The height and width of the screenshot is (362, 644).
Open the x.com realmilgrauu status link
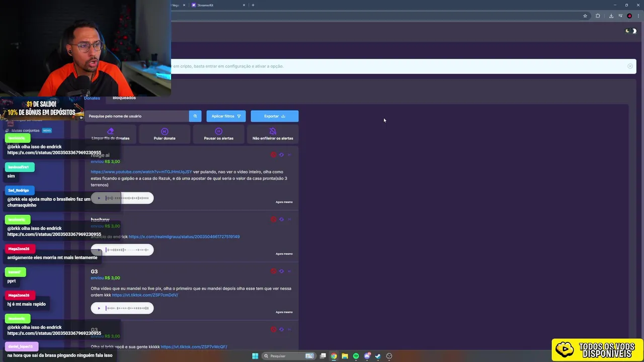184,237
